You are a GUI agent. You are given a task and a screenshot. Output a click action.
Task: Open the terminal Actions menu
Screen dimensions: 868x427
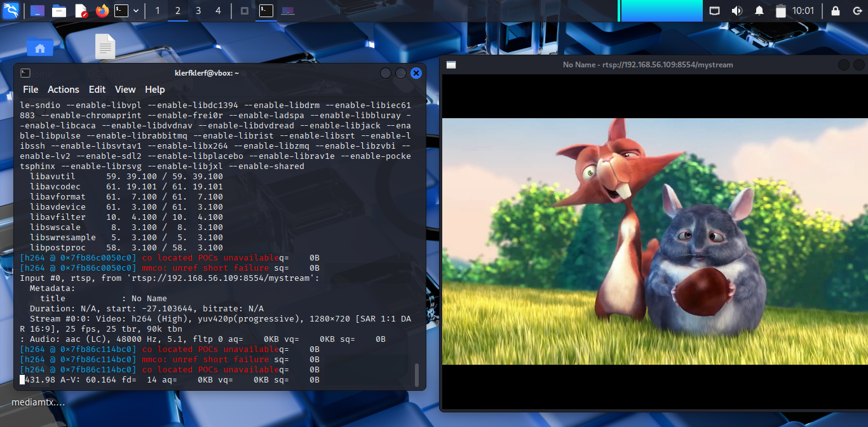tap(64, 90)
